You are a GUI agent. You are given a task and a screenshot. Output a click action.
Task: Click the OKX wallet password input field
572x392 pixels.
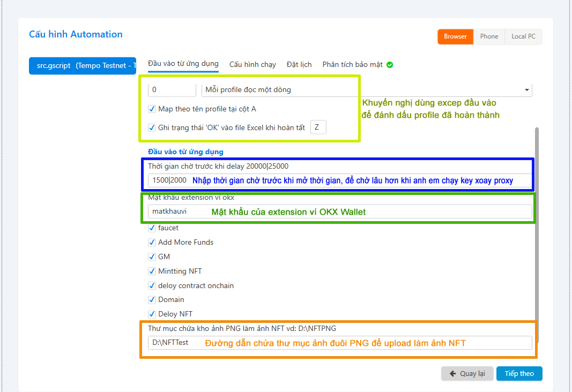pos(340,212)
